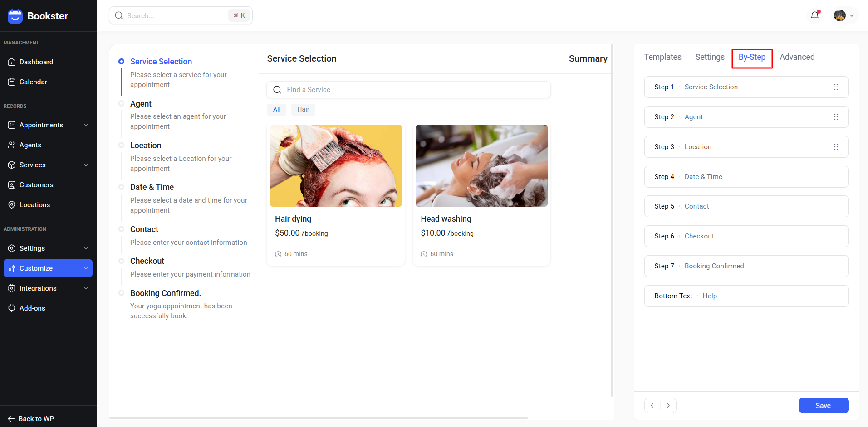Expand the Services submenu chevron
Screen dimensions: 868x427
[x=86, y=165]
